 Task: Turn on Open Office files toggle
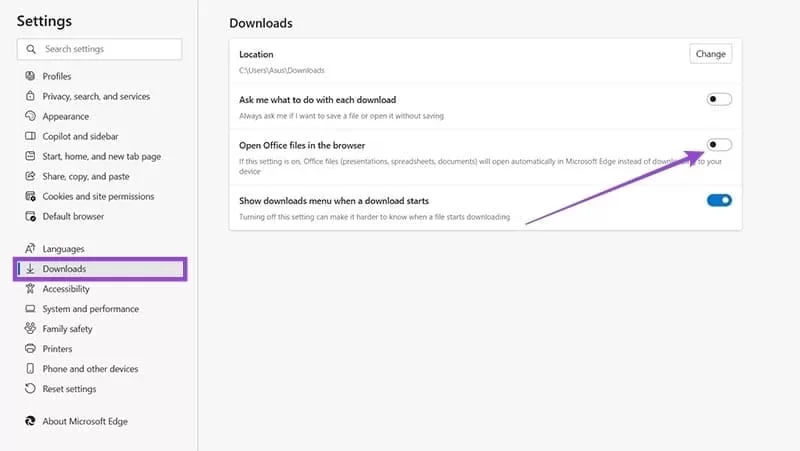(719, 145)
